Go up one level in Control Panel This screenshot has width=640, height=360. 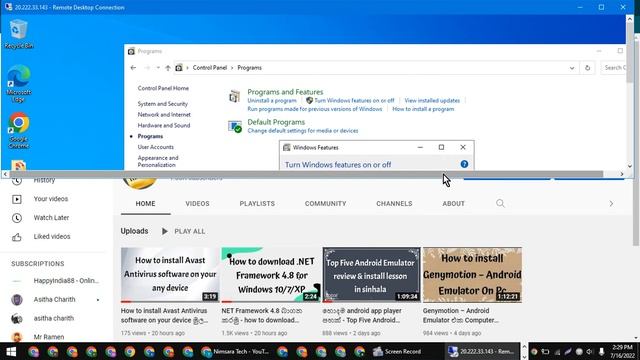click(x=168, y=68)
